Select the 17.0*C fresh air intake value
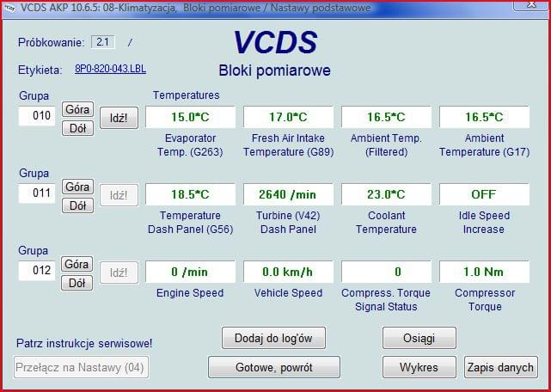Image resolution: width=551 pixels, height=392 pixels. (x=288, y=117)
